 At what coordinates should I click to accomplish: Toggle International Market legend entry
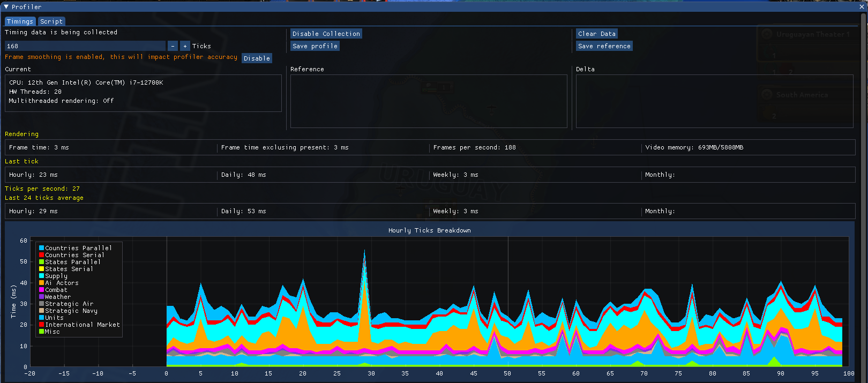[82, 325]
